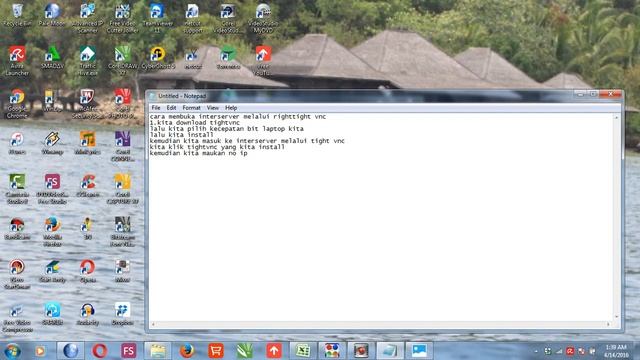This screenshot has width=640, height=360.
Task: Launch CyberGhost 5 desktop shortcut
Action: click(x=158, y=58)
